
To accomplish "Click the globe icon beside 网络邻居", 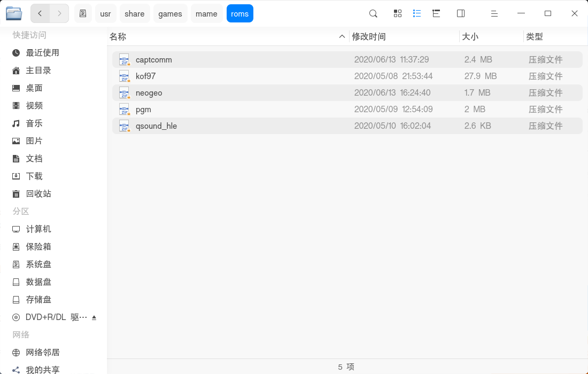I will click(x=16, y=352).
